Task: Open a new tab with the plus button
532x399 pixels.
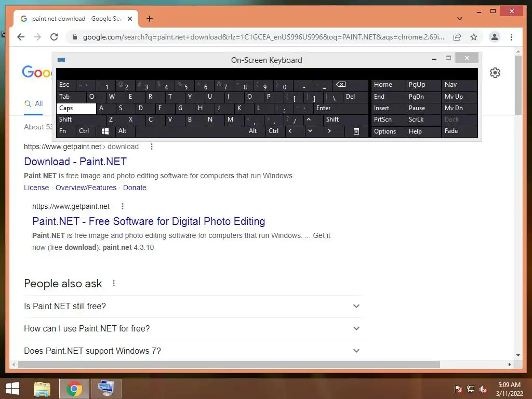Action: (x=149, y=19)
